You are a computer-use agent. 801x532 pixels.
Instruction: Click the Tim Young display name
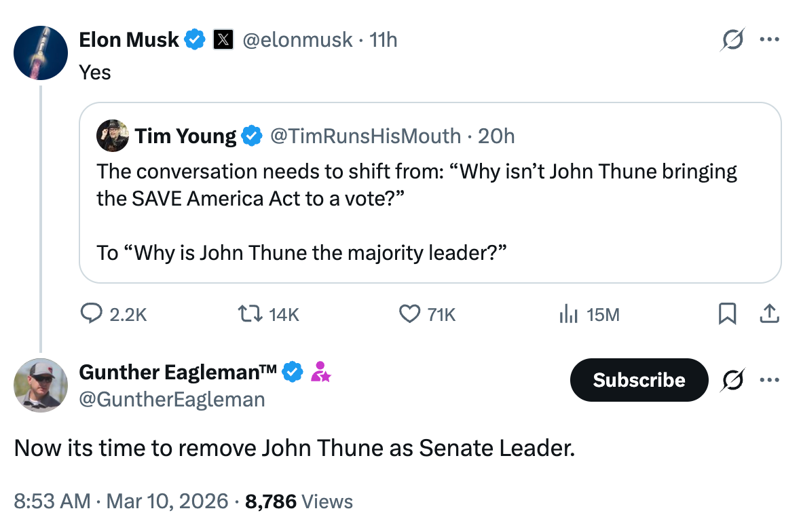(x=185, y=136)
